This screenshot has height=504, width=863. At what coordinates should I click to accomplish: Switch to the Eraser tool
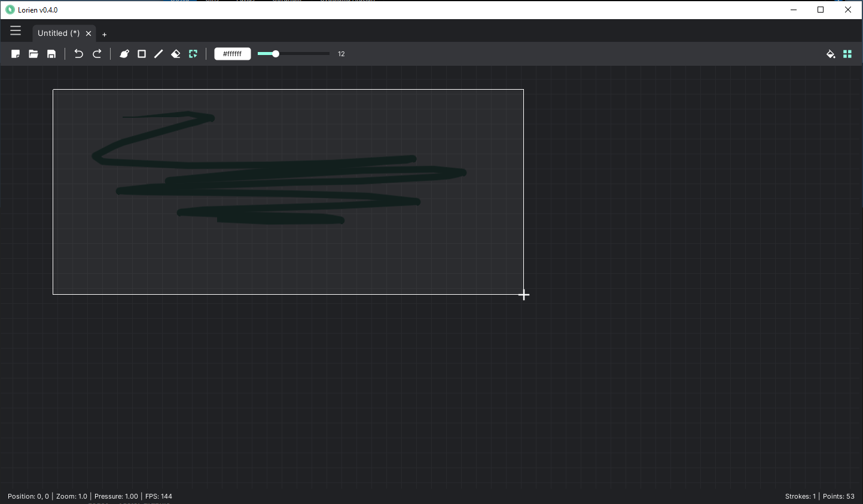coord(175,53)
